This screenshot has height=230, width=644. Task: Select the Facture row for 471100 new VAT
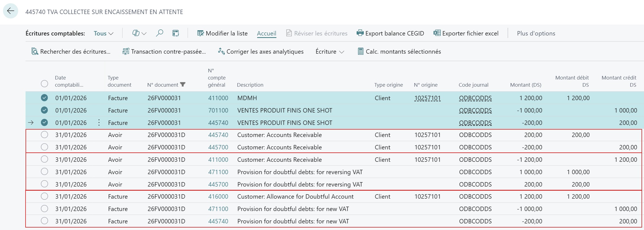(44, 209)
